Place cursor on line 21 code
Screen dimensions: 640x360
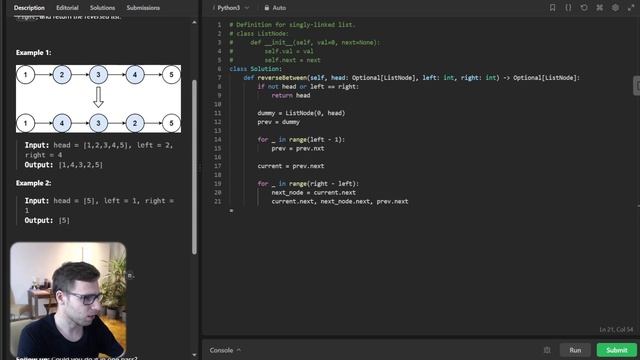point(340,201)
